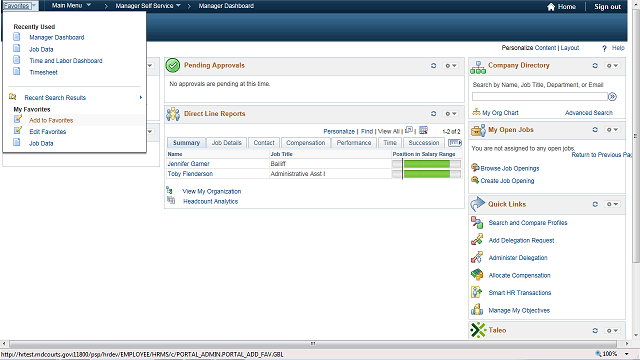This screenshot has height=360, width=640.
Task: Click Toby Flenderson's salary range bar
Action: tap(427, 174)
